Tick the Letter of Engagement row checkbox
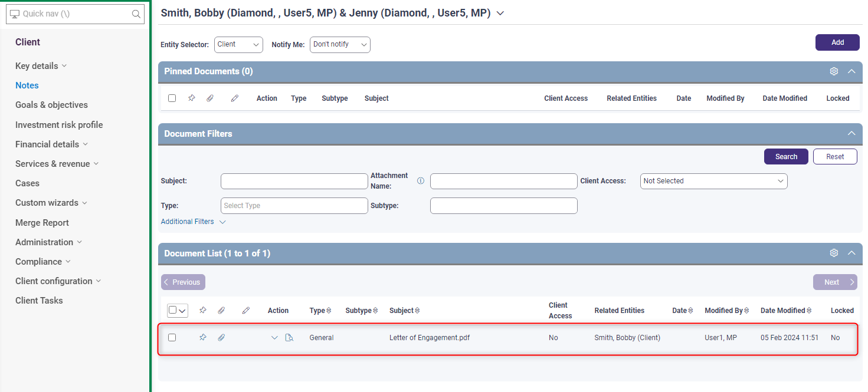Image resolution: width=868 pixels, height=392 pixels. pyautogui.click(x=172, y=338)
